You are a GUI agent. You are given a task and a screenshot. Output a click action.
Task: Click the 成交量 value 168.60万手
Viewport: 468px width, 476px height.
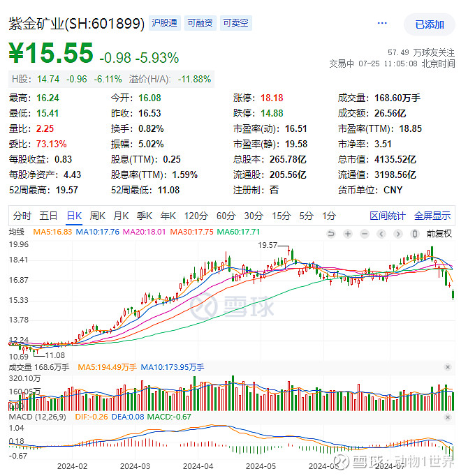tap(397, 98)
